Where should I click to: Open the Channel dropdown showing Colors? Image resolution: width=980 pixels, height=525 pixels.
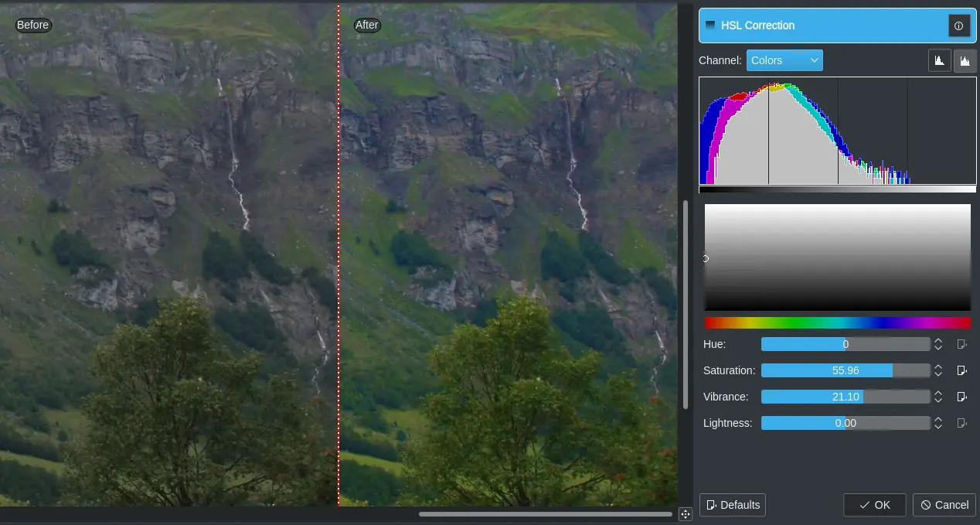point(784,60)
